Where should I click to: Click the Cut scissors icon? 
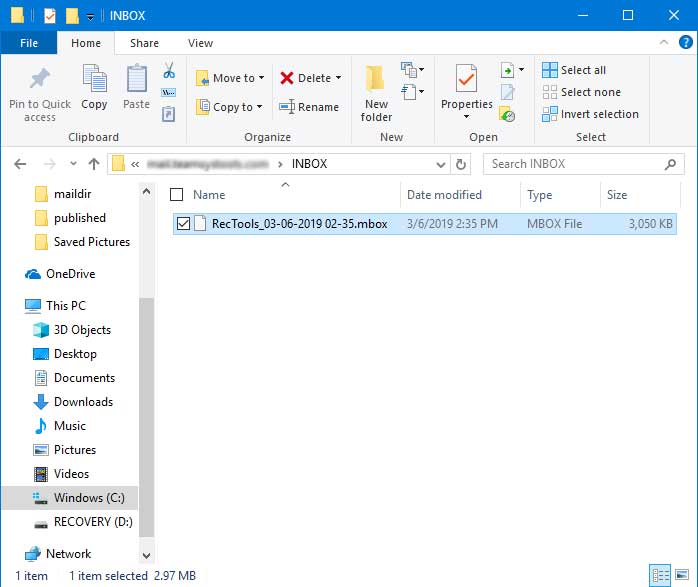point(168,71)
